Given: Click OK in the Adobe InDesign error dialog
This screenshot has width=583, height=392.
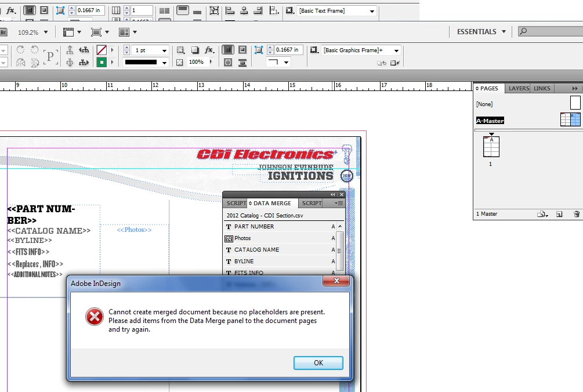Looking at the screenshot, I should [x=318, y=362].
